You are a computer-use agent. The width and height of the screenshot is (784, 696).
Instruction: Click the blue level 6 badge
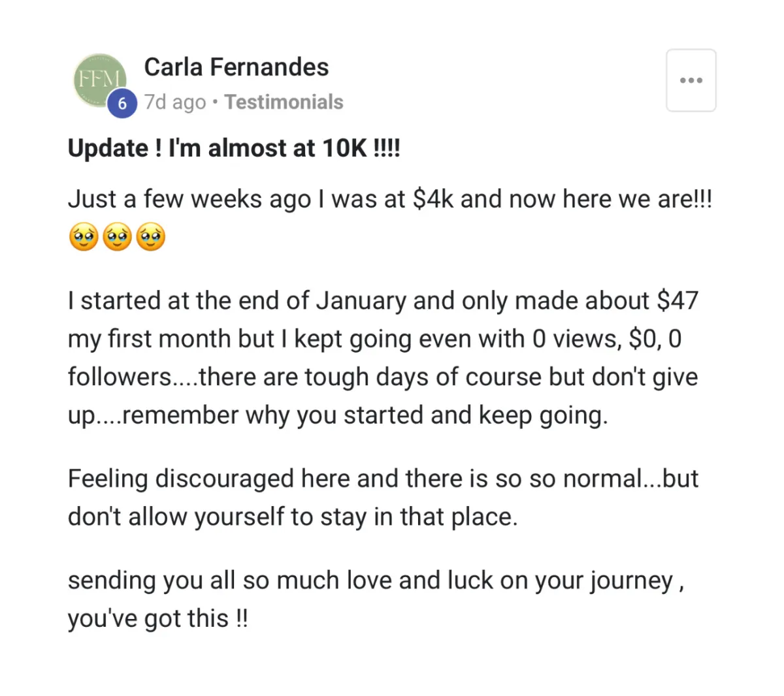[x=122, y=103]
